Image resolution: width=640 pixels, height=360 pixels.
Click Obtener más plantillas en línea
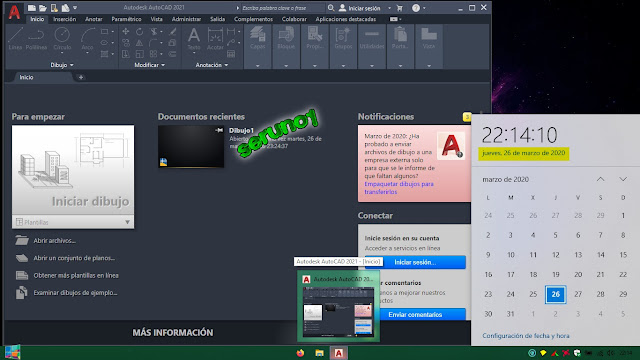coord(76,276)
